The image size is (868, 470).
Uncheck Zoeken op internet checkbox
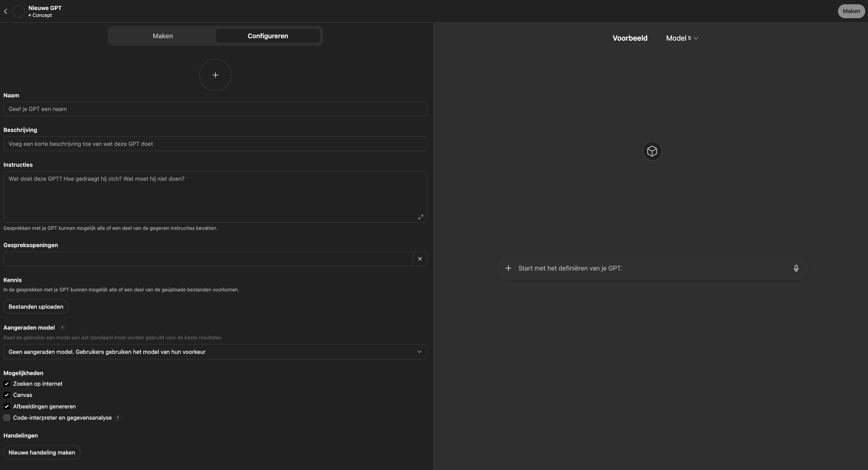tap(7, 384)
